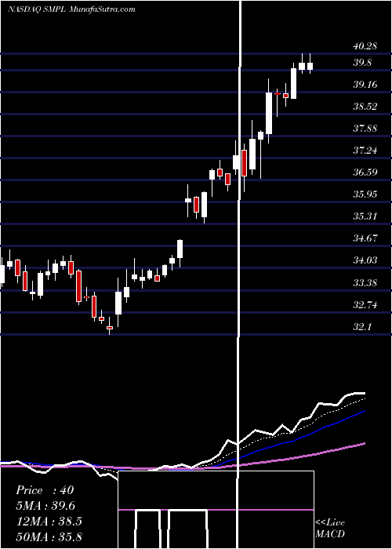Click the Price : 40 readout
This screenshot has width=392, height=549.
coord(45,490)
